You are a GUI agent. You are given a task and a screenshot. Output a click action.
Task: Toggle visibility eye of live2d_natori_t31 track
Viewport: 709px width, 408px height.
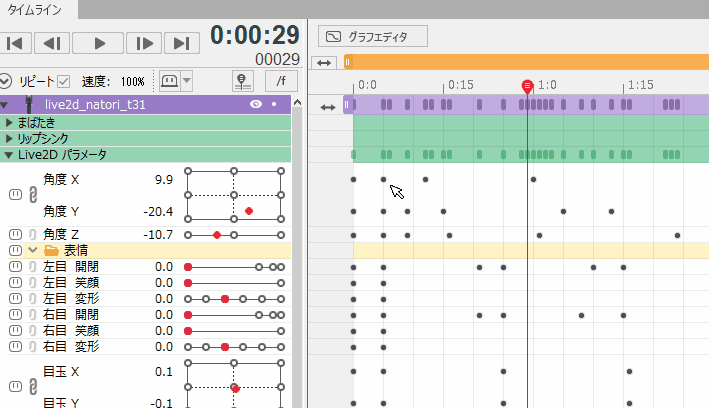pyautogui.click(x=256, y=104)
